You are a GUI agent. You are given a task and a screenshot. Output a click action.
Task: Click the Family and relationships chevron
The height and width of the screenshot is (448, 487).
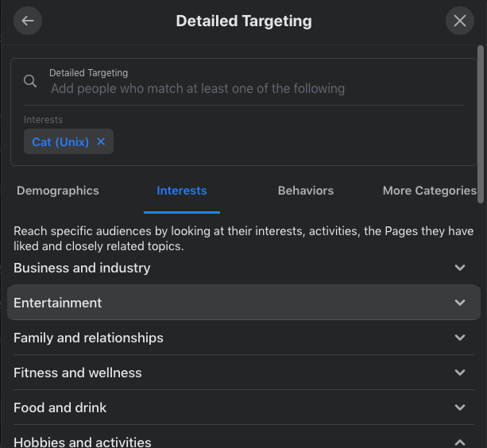[460, 338]
